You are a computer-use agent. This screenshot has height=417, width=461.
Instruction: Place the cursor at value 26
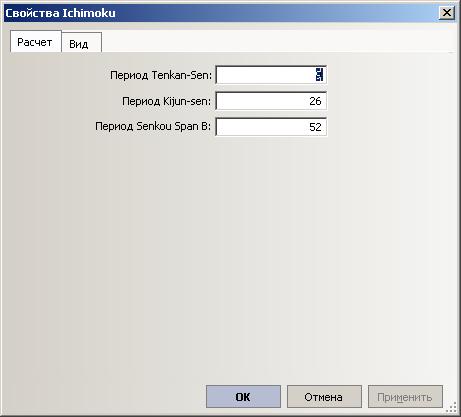click(x=315, y=101)
